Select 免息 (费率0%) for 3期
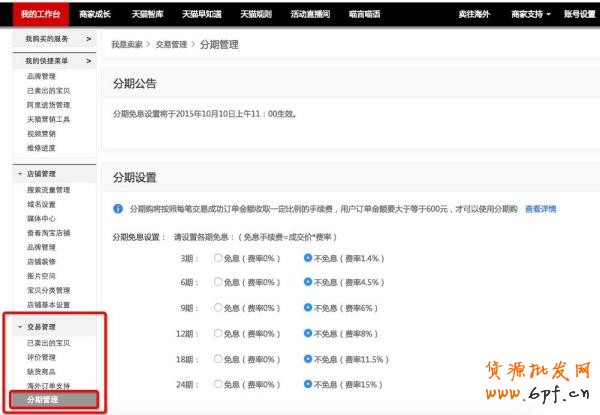Viewport: 600px width, 415px height. tap(218, 257)
